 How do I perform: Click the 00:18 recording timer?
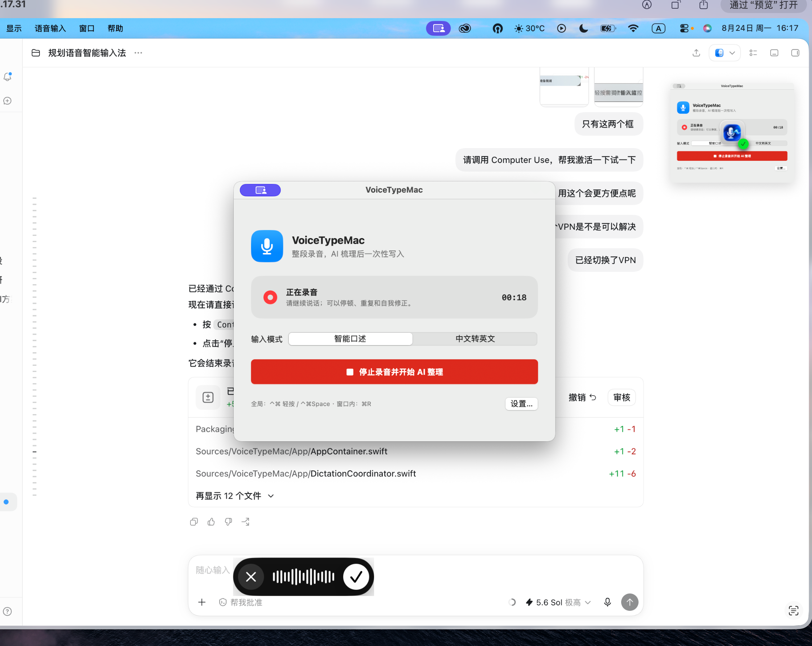(x=514, y=298)
